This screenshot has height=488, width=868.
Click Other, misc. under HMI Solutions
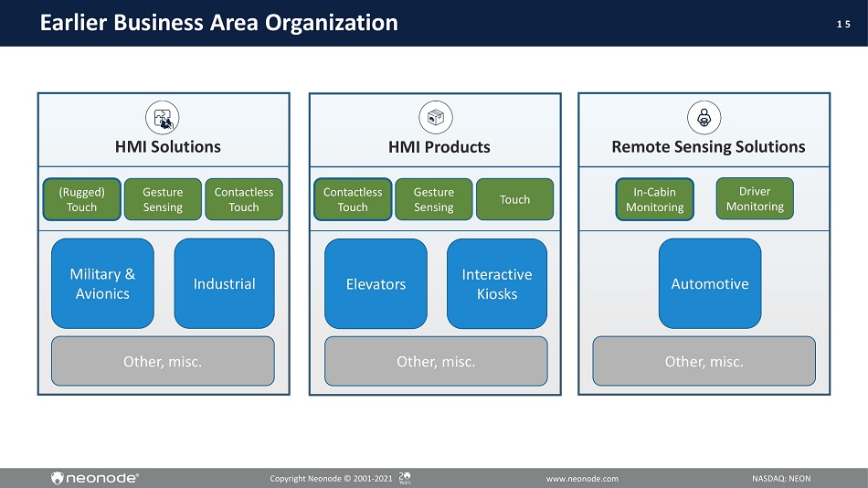point(163,361)
